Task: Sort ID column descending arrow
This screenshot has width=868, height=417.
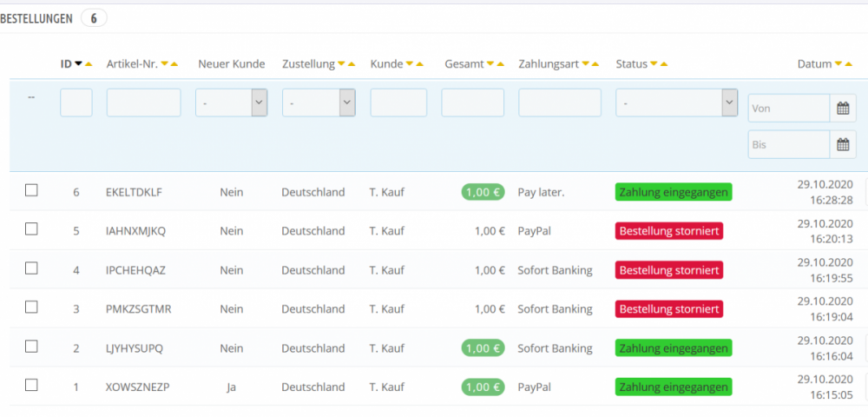Action: point(78,63)
